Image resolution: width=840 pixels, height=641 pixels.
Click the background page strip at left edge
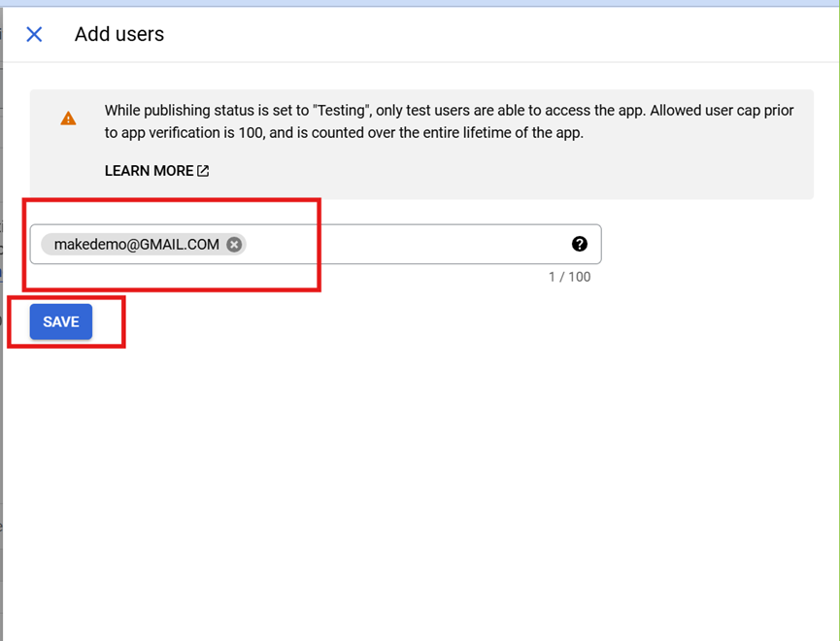pos(1,388)
